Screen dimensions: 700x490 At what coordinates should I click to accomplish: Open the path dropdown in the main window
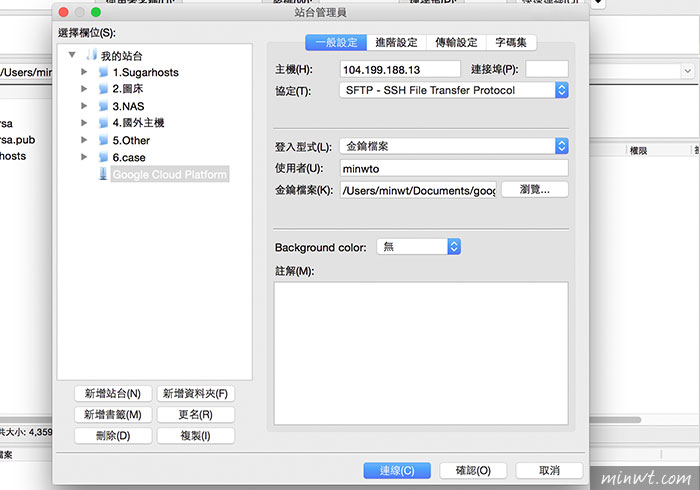click(688, 71)
